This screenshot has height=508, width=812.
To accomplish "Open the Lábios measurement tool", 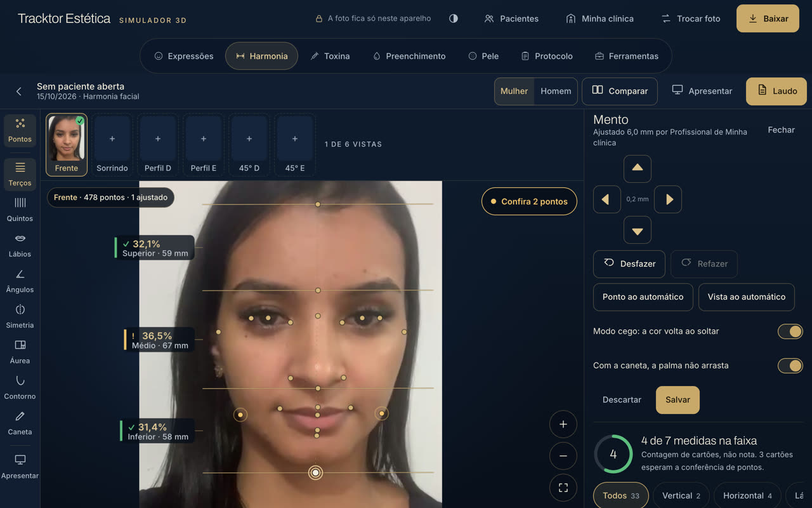I will [x=20, y=246].
